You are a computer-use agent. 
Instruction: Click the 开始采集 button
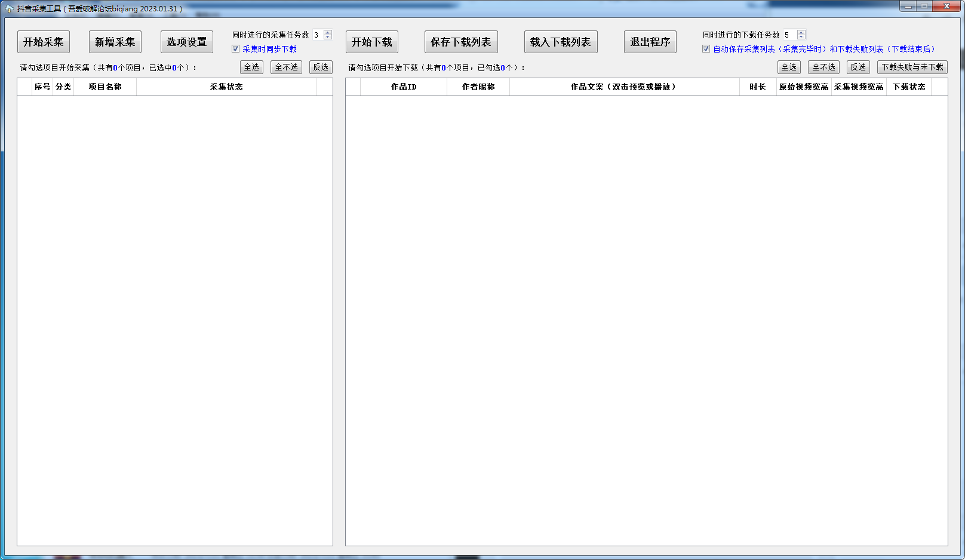[x=44, y=42]
